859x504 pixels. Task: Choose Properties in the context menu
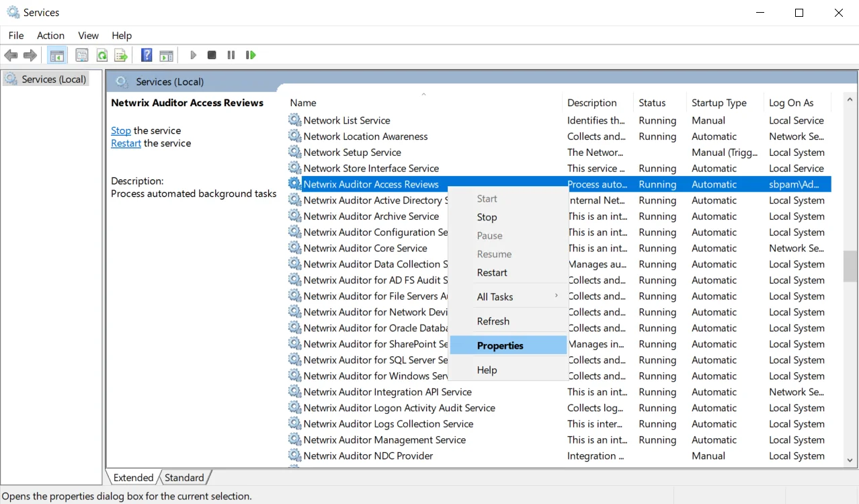pos(507,345)
